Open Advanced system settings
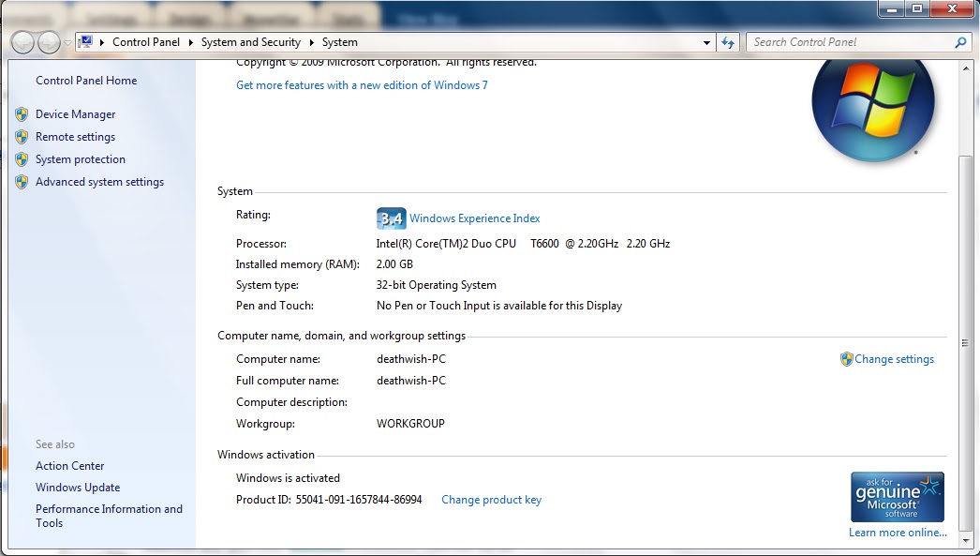 (100, 181)
